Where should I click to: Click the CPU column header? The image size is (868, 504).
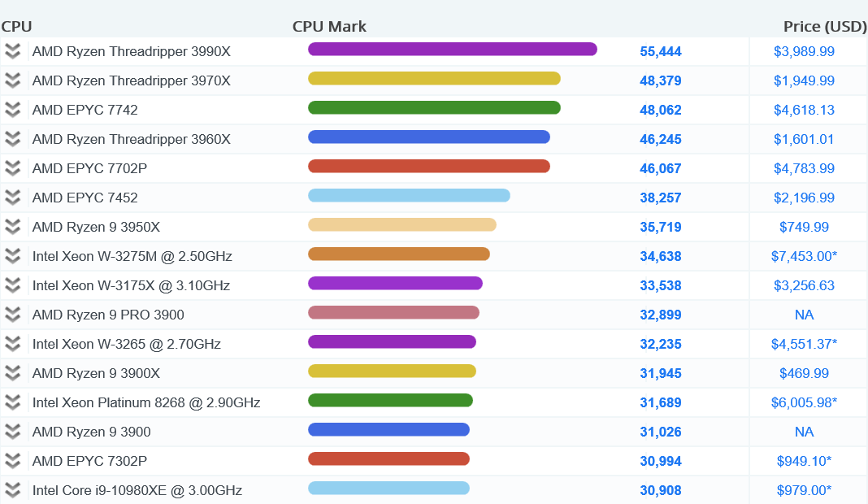16,27
